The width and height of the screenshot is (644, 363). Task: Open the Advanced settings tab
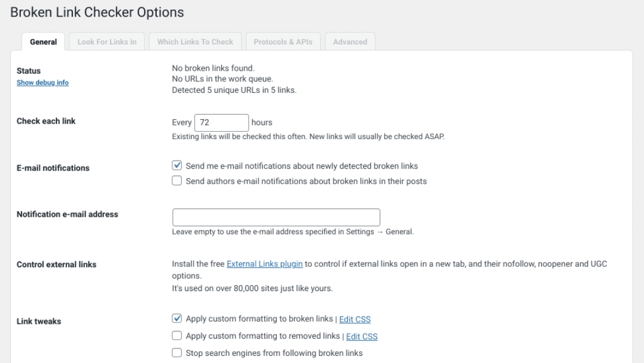(x=350, y=42)
